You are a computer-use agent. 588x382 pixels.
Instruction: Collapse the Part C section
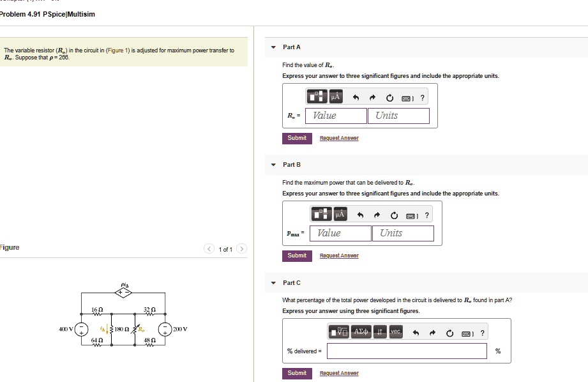273,282
